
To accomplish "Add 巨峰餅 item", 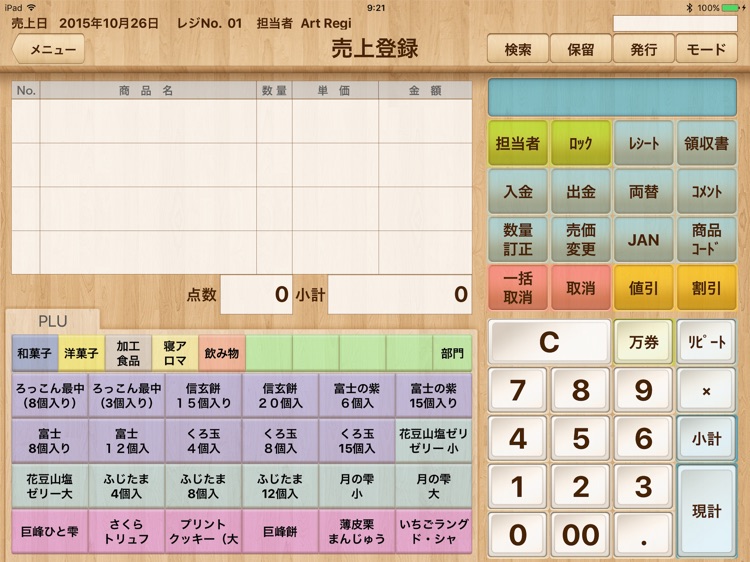I will coord(280,531).
